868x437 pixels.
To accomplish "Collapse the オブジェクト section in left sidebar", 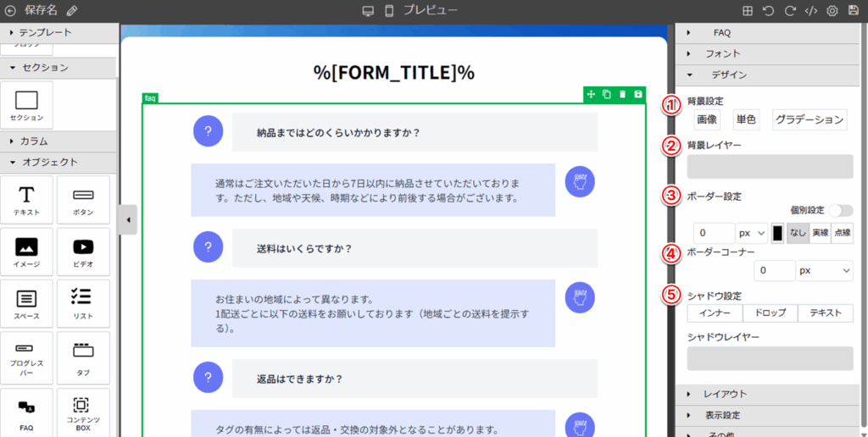I will 50,162.
